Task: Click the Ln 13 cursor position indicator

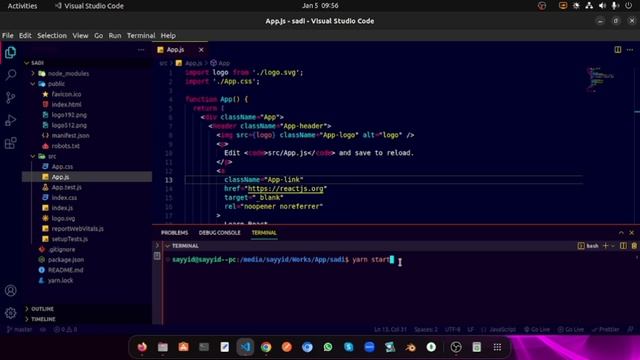Action: coord(390,329)
